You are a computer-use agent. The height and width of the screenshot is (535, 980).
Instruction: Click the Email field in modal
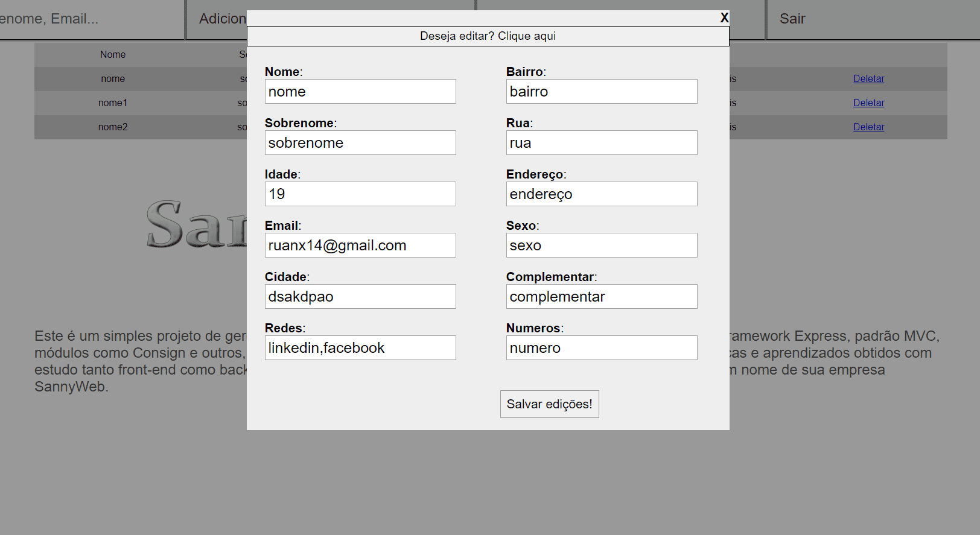(360, 245)
